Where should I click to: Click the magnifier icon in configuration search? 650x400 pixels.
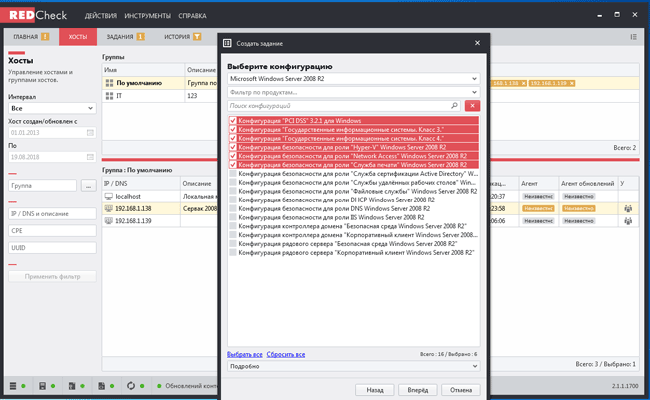coord(455,105)
